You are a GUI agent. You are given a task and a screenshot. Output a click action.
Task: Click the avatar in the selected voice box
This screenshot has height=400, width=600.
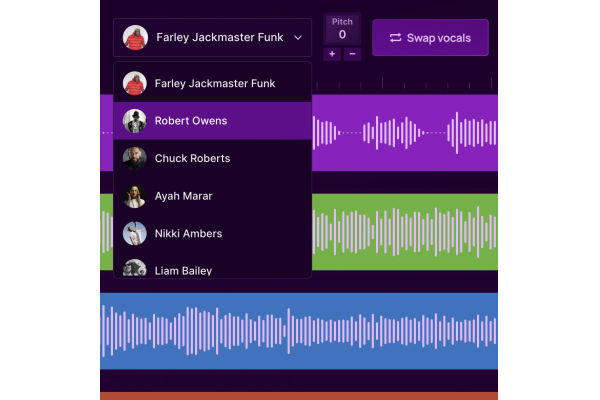[x=135, y=38]
